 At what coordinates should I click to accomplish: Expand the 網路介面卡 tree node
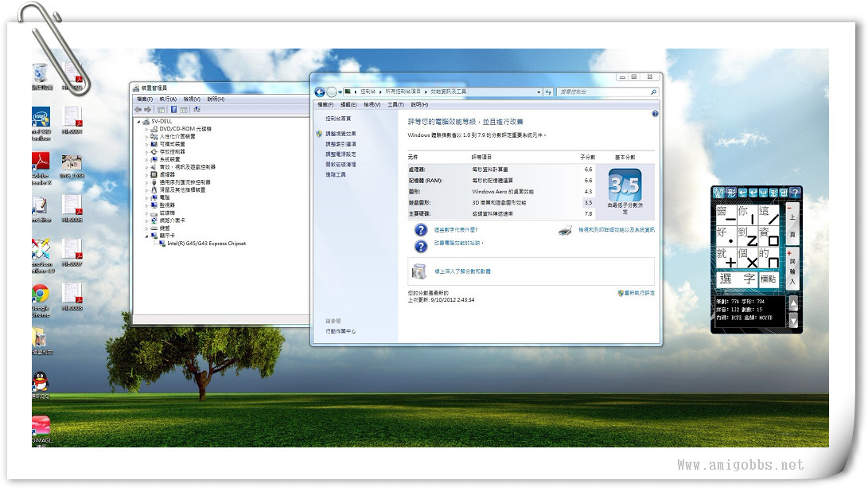[x=146, y=221]
